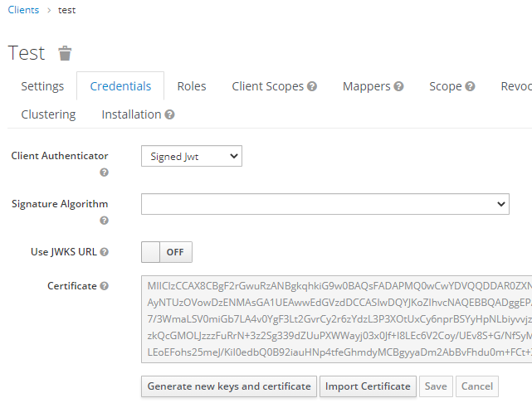Click the 'Signature Algorithm' label

pyautogui.click(x=60, y=204)
